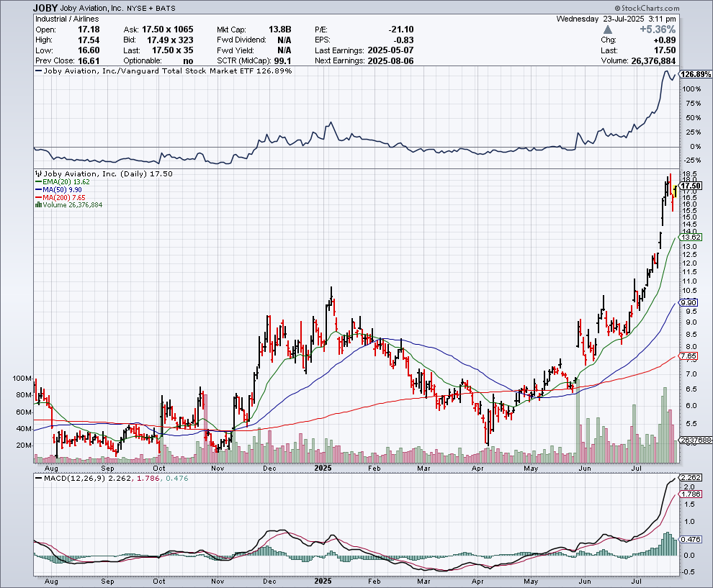Click the blue MA(50) legend line swatch

click(x=39, y=189)
